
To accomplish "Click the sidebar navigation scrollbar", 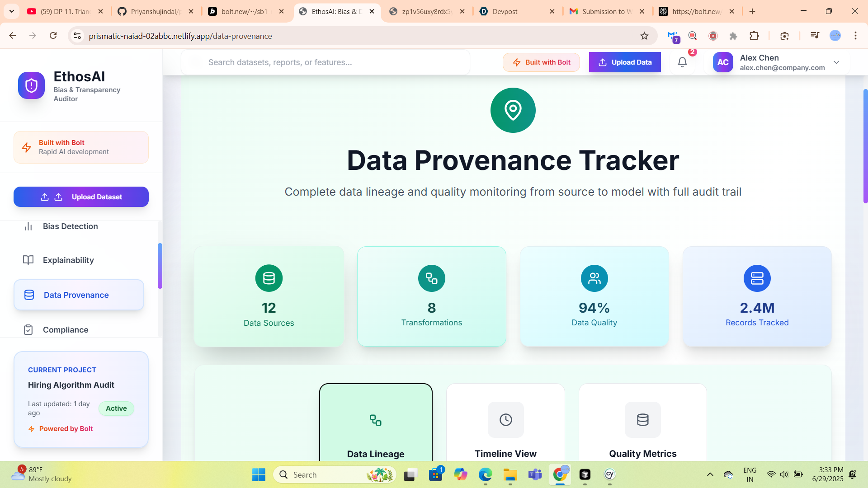I will coord(160,266).
